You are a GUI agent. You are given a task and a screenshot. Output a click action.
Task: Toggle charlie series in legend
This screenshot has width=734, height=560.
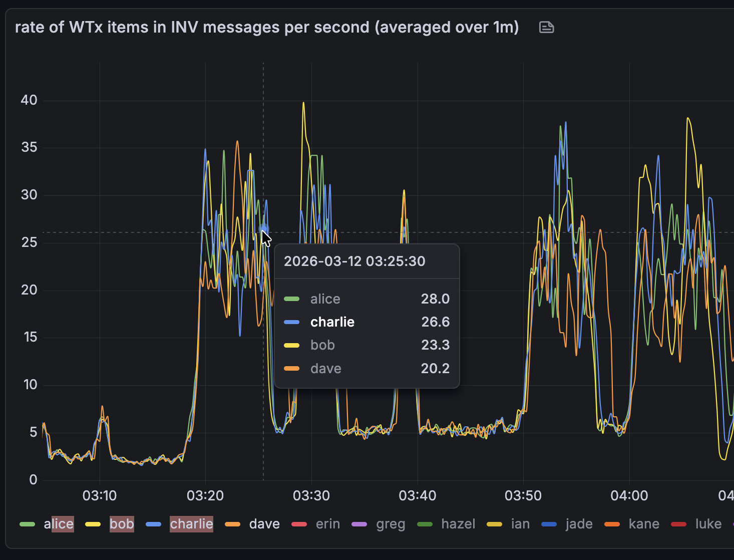pos(191,524)
